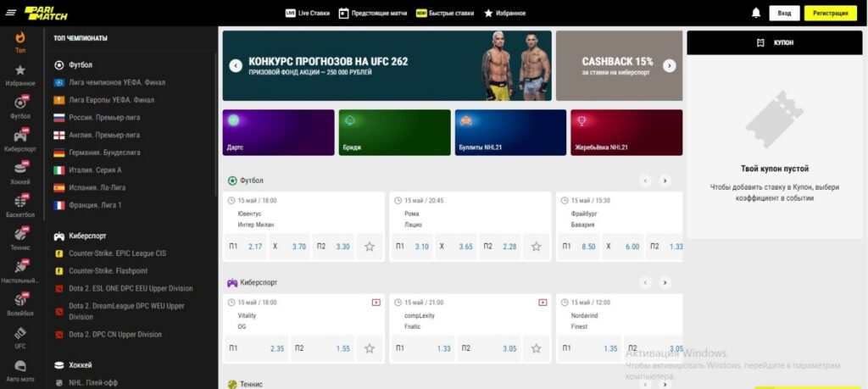868x389 pixels.
Task: Next arrow in the Футбол matches row
Action: point(665,181)
